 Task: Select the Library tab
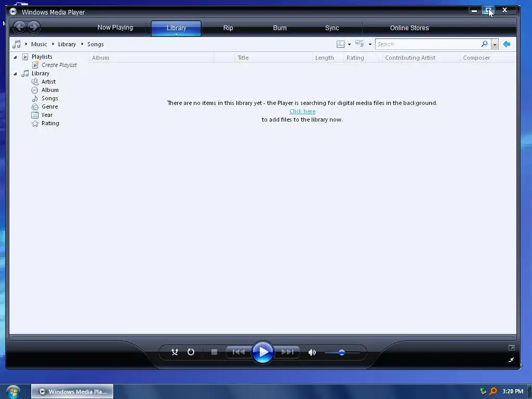176,28
